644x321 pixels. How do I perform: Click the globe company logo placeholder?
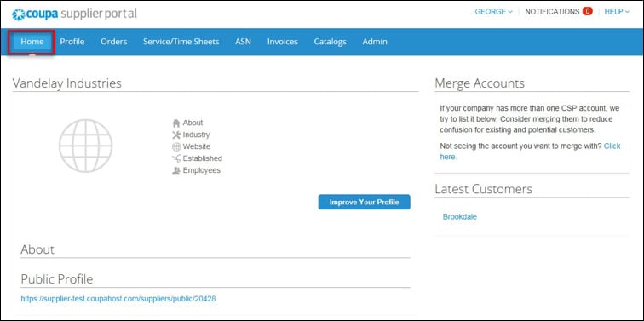coord(85,146)
